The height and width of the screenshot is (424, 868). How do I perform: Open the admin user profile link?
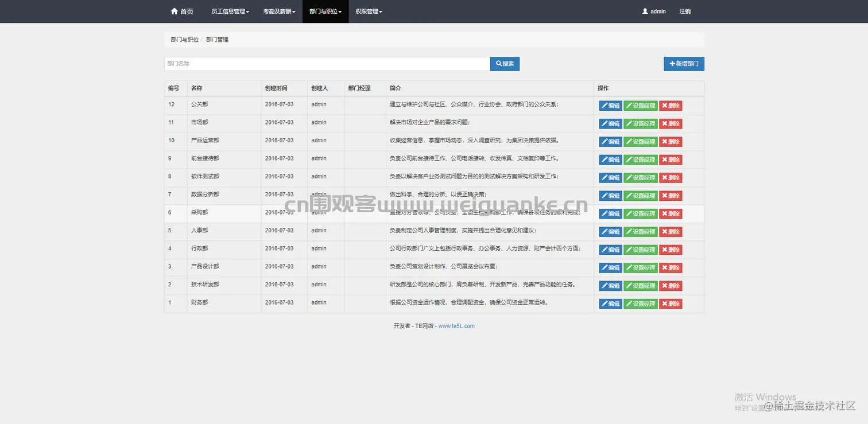[x=654, y=11]
